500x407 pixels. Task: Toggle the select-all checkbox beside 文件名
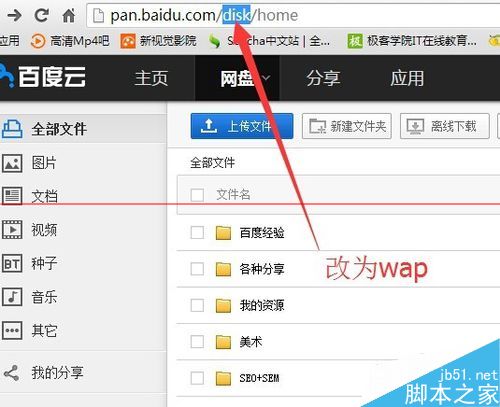click(197, 195)
